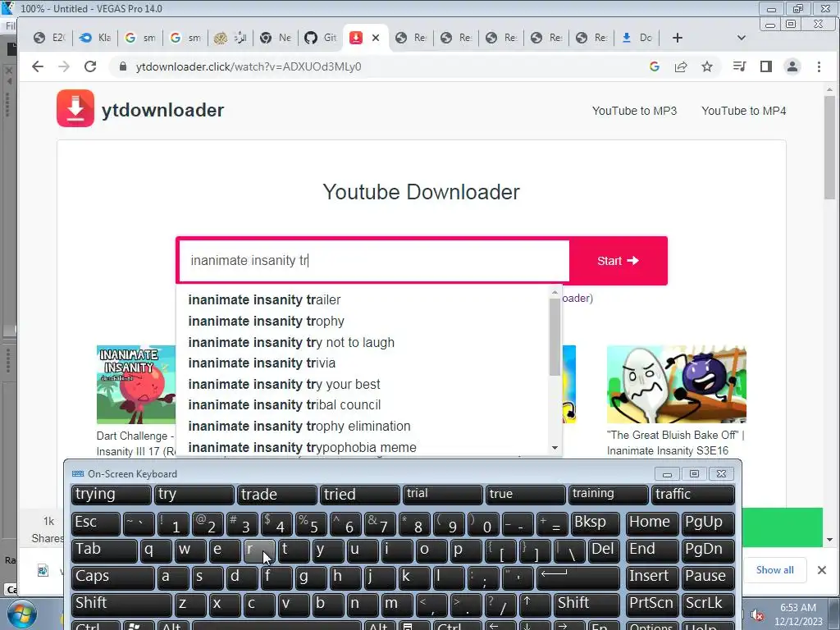Open the Great Bluish Bake Off thumbnail

pos(676,384)
